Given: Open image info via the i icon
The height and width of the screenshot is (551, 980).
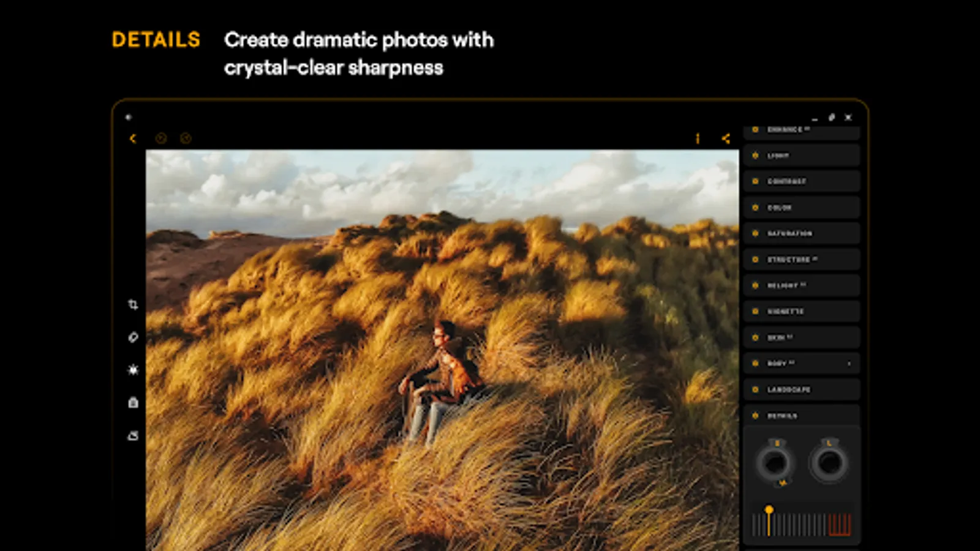Looking at the screenshot, I should (698, 138).
